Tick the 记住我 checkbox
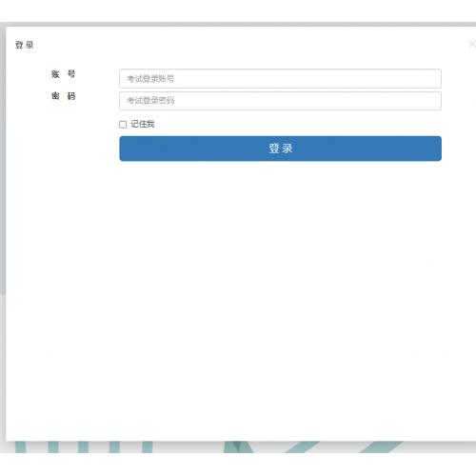The width and height of the screenshot is (476, 476). point(123,125)
